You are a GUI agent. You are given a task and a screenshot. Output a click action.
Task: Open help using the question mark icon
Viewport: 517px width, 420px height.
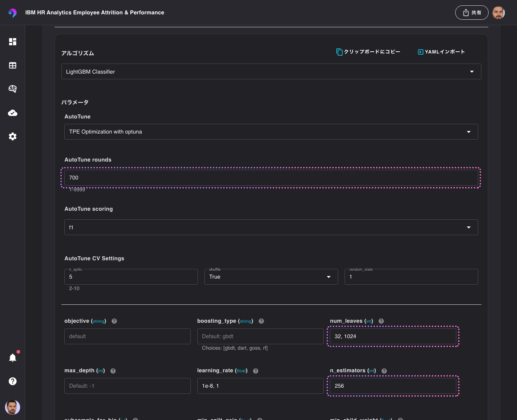[x=13, y=381]
